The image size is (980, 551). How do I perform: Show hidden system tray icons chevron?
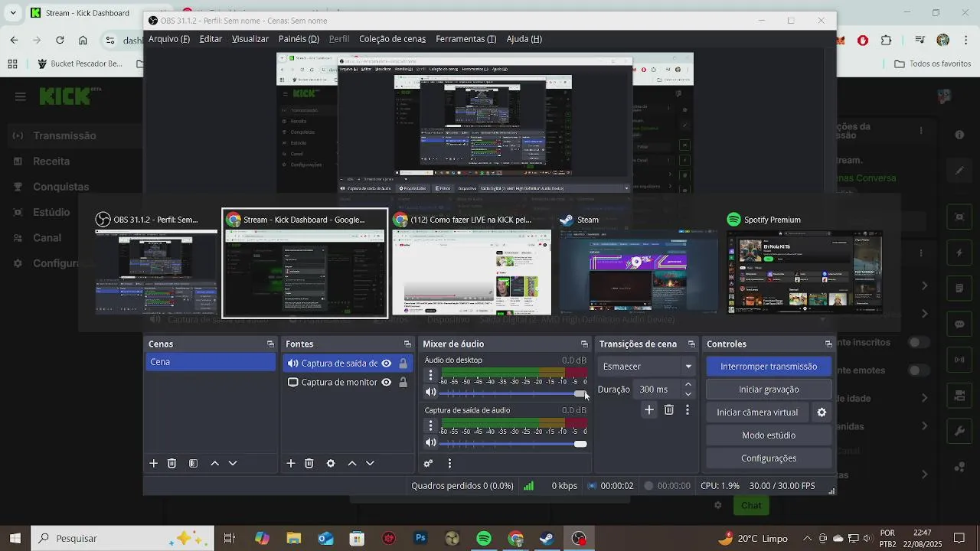tap(807, 538)
